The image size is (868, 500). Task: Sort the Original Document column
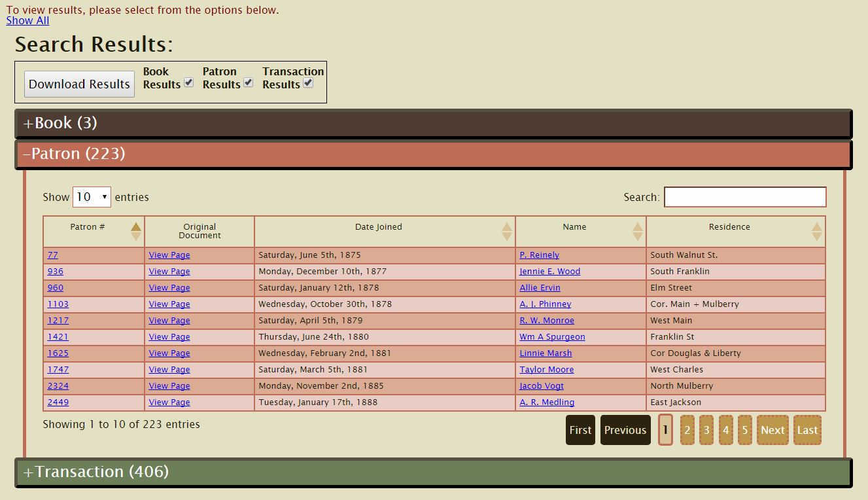(200, 231)
